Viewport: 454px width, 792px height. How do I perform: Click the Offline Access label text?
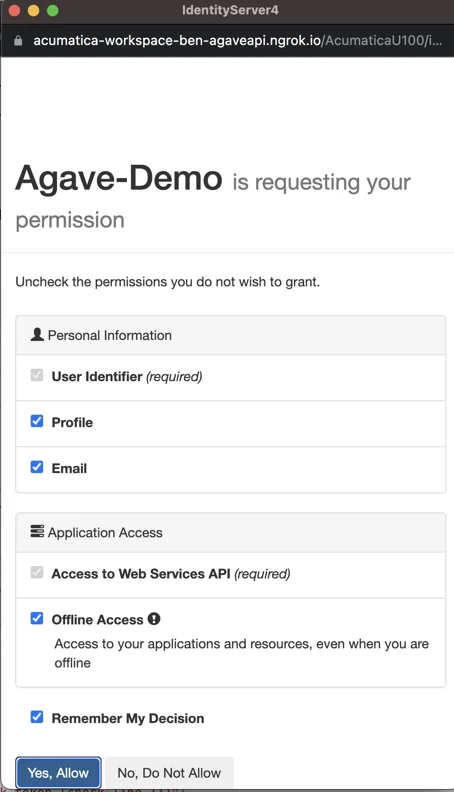[x=97, y=620]
